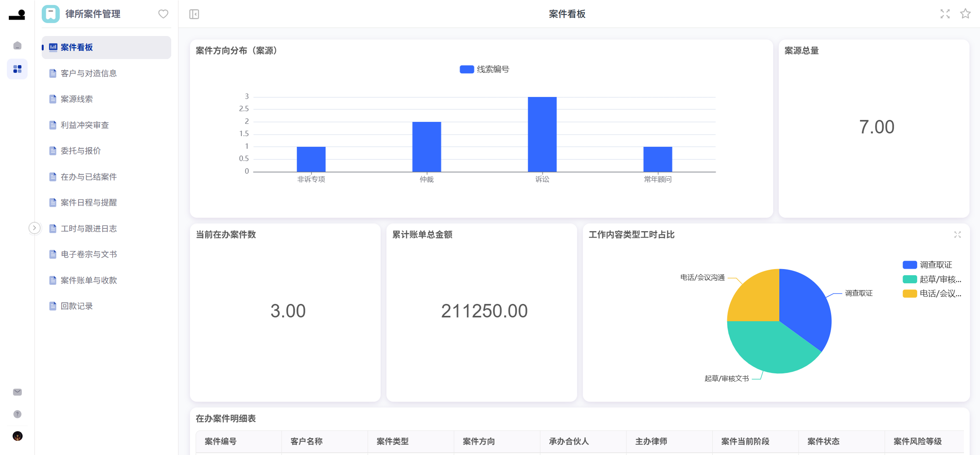
Task: Click the 案件编号 column header
Action: [220, 442]
